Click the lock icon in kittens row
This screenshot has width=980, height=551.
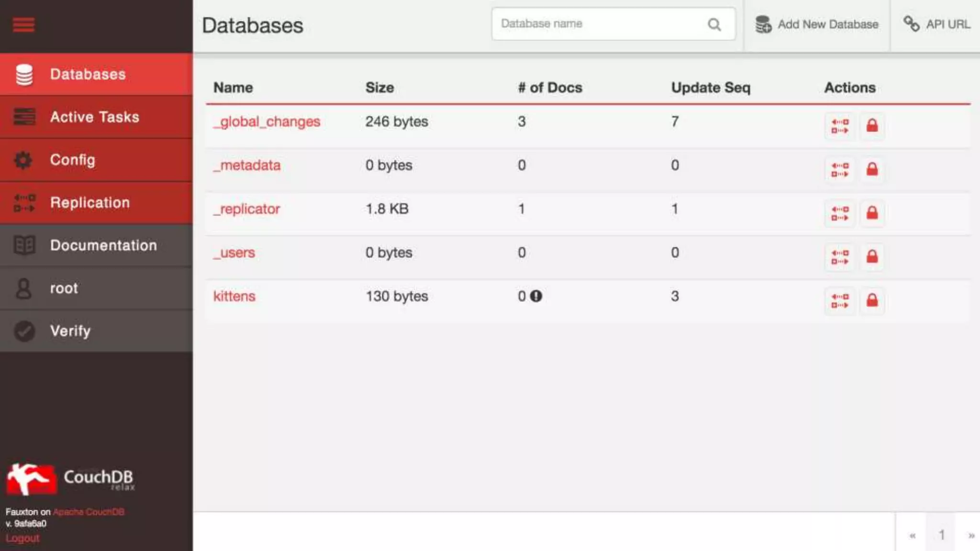[x=872, y=301]
